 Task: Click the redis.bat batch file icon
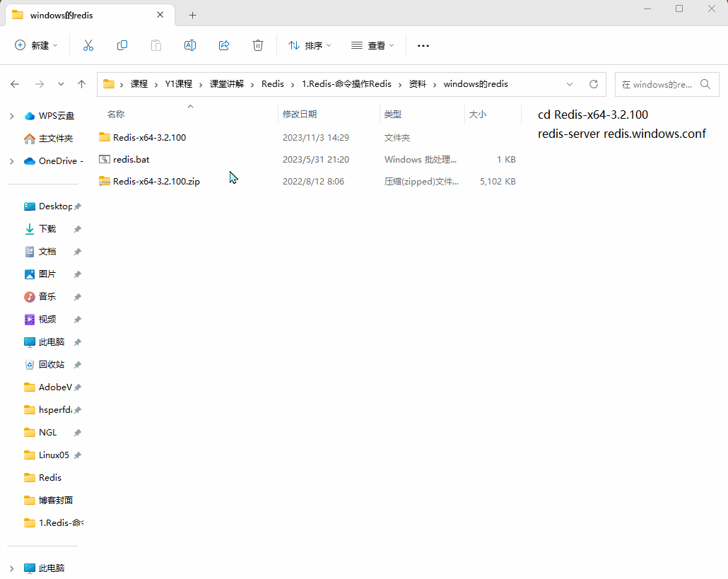coord(105,159)
